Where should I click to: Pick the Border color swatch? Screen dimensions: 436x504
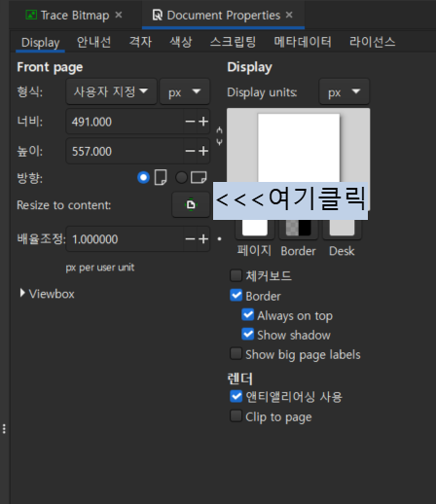(298, 228)
